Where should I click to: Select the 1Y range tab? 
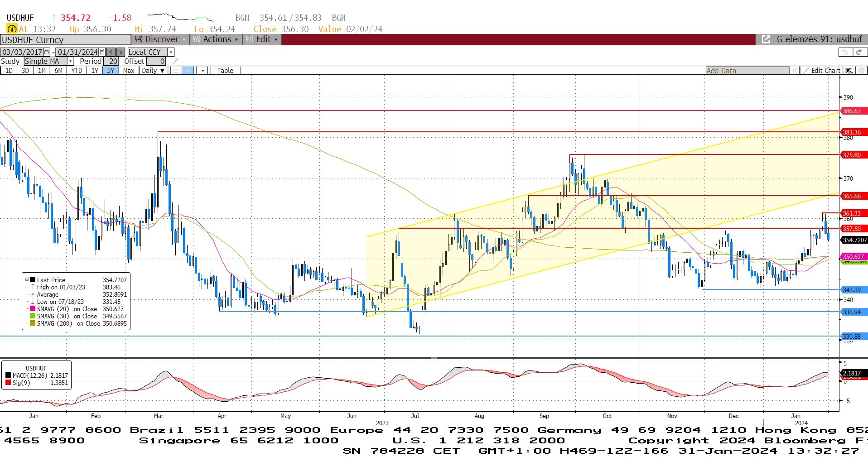(x=95, y=71)
